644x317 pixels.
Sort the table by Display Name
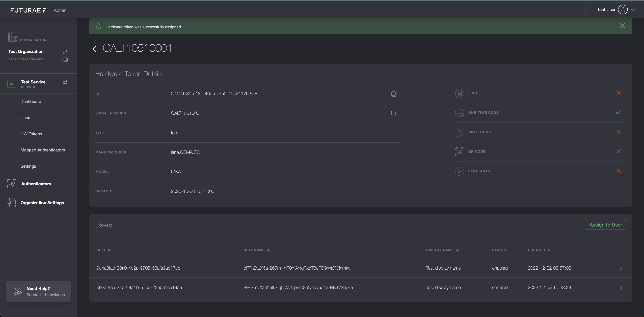442,250
